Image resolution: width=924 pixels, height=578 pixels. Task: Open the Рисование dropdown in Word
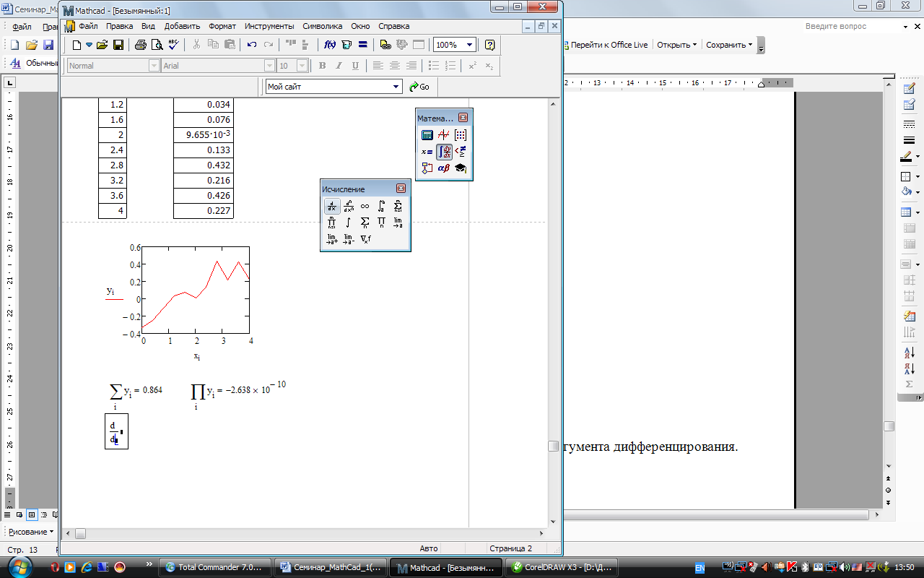tap(31, 532)
